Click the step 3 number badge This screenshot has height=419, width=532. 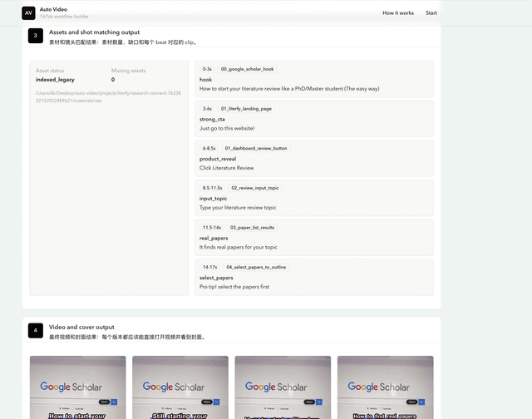tap(35, 36)
